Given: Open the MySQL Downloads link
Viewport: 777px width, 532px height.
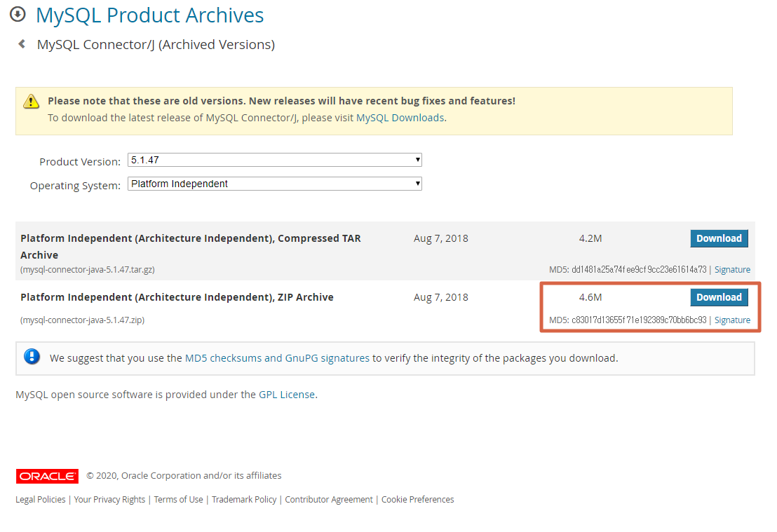Looking at the screenshot, I should click(400, 118).
